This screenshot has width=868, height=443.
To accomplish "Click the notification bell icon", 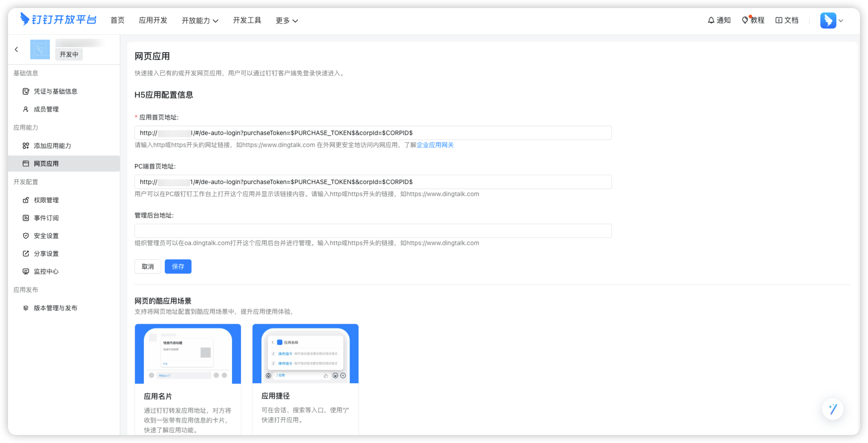I will point(711,20).
